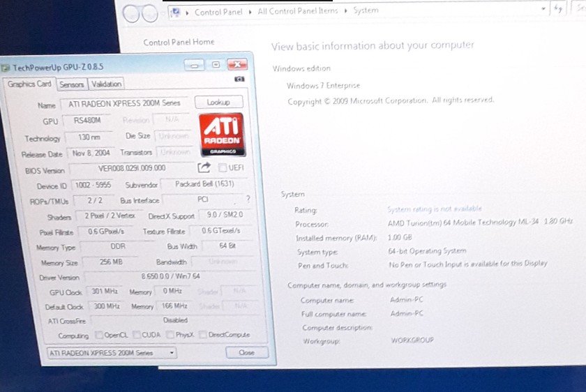586x392 pixels.
Task: Click the 'System rating is not available' link
Action: click(x=434, y=209)
